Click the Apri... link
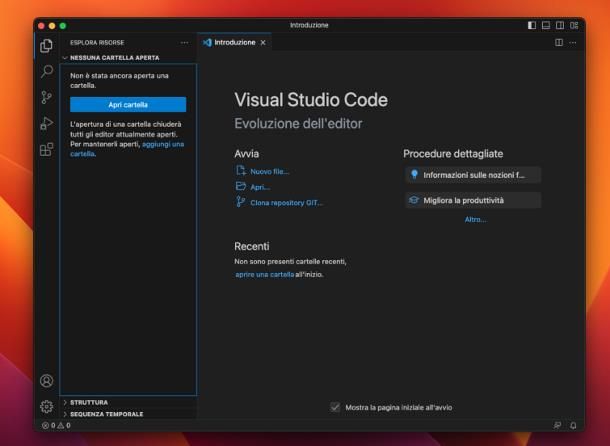Viewport: 610px width, 446px height. (x=260, y=187)
